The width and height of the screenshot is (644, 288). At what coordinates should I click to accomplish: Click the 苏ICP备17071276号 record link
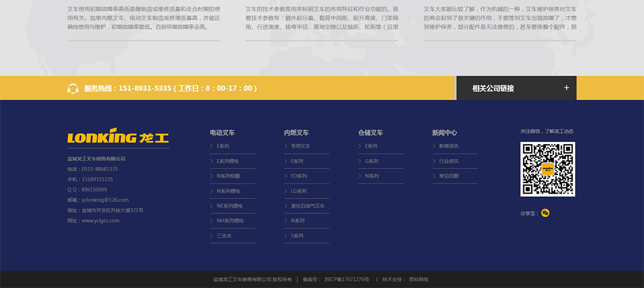click(x=346, y=279)
